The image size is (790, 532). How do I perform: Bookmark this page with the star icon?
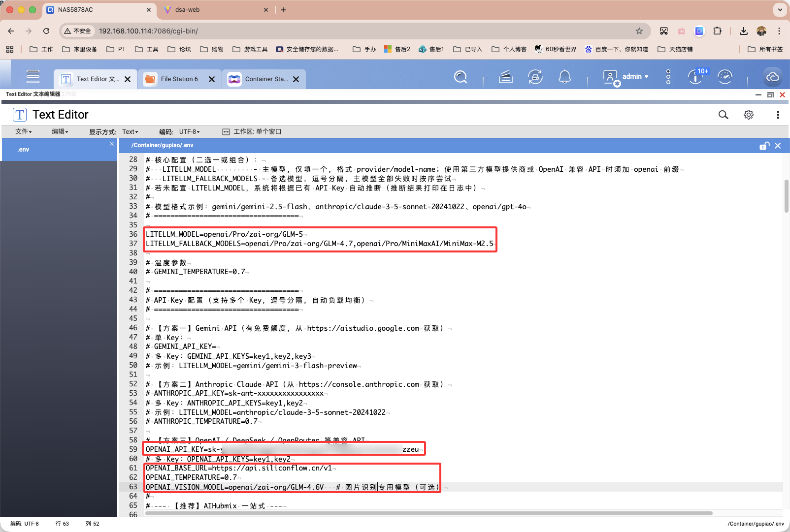click(639, 31)
